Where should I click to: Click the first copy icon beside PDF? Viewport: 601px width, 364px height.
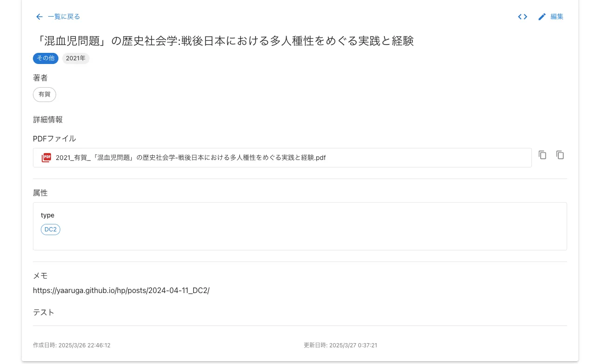click(543, 155)
